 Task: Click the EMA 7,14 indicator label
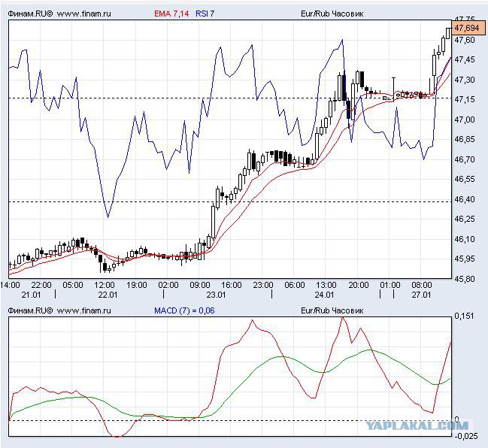click(171, 14)
